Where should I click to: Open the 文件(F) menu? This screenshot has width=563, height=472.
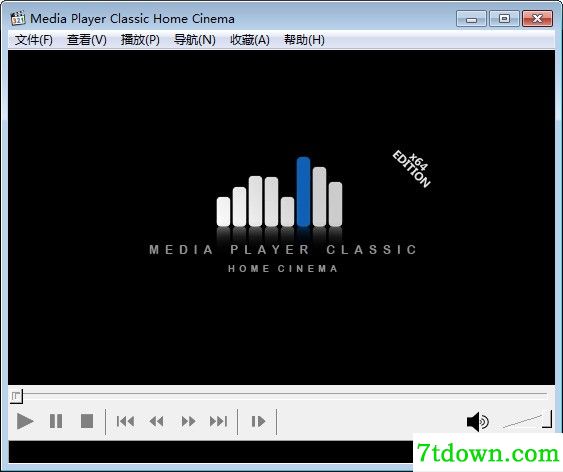34,40
